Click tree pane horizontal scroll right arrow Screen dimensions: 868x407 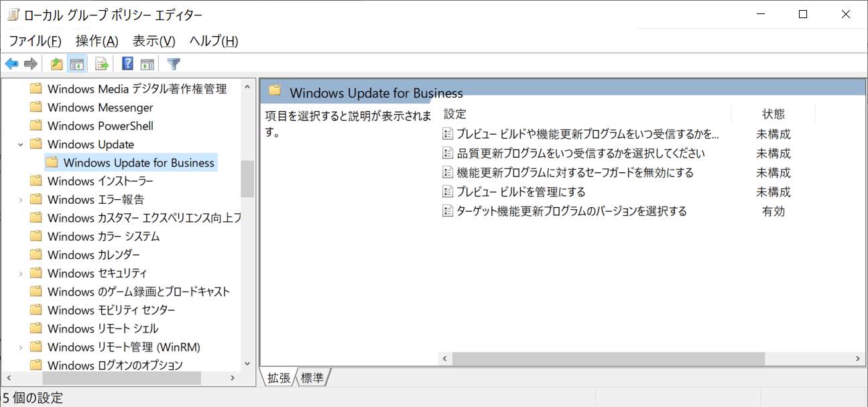click(233, 378)
